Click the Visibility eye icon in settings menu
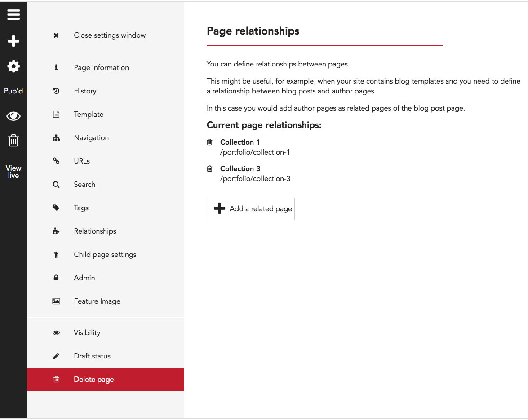Image resolution: width=528 pixels, height=420 pixels. pyautogui.click(x=56, y=333)
